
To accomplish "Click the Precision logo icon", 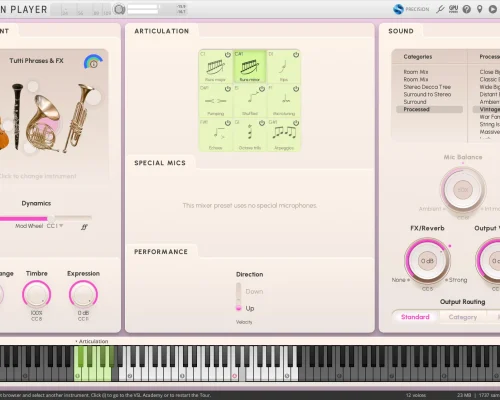I will pyautogui.click(x=398, y=9).
